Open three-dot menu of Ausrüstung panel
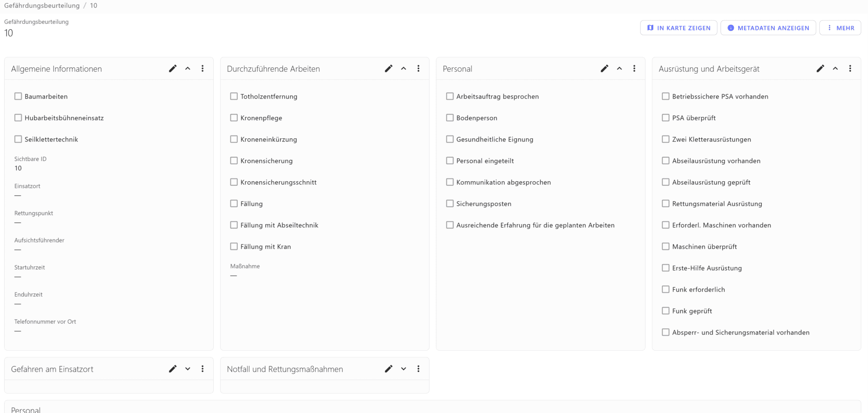Screen dimensions: 868x413 [x=850, y=69]
